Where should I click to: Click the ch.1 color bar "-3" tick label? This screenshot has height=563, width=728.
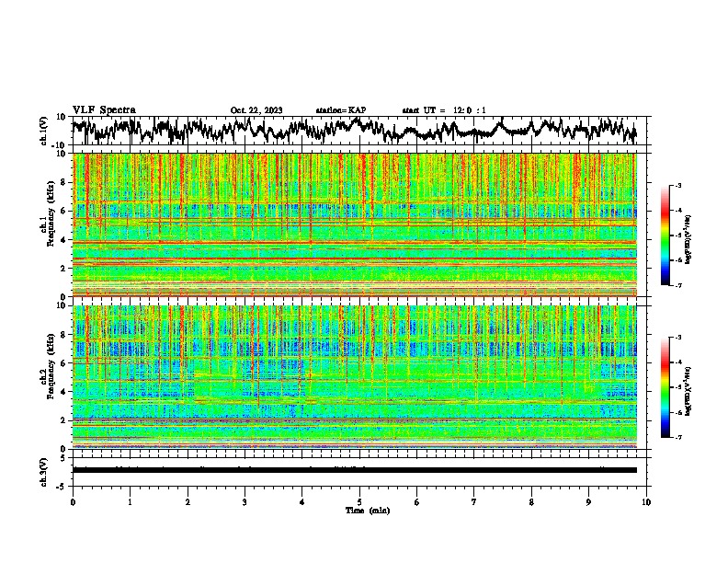[x=677, y=185]
